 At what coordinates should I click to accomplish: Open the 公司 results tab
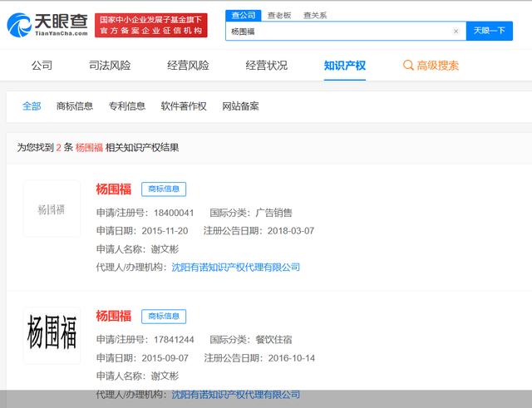[42, 65]
